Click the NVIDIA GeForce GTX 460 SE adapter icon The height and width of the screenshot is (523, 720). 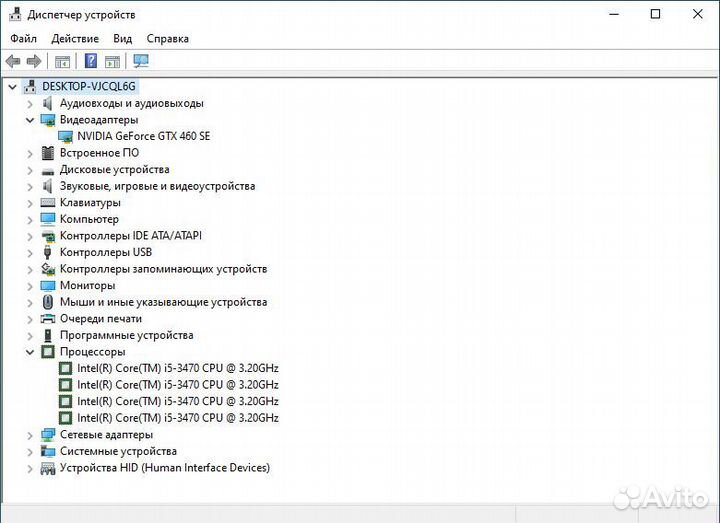(65, 136)
